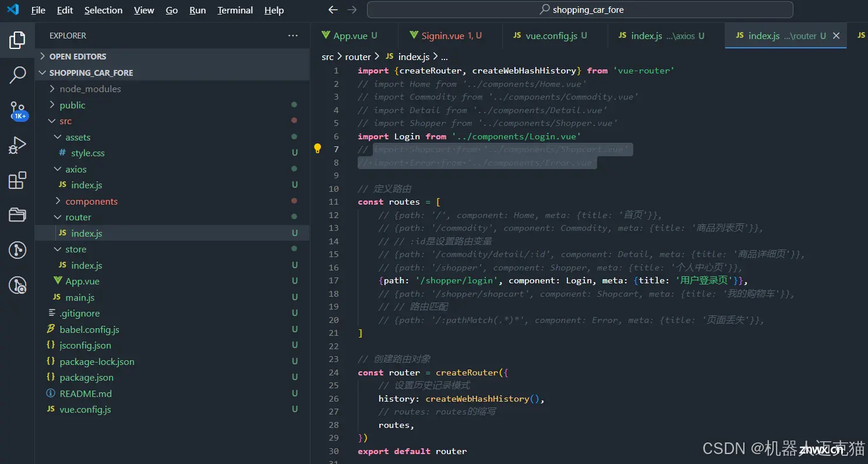Open App.vue in the file tree
The image size is (868, 464).
tap(172, 281)
